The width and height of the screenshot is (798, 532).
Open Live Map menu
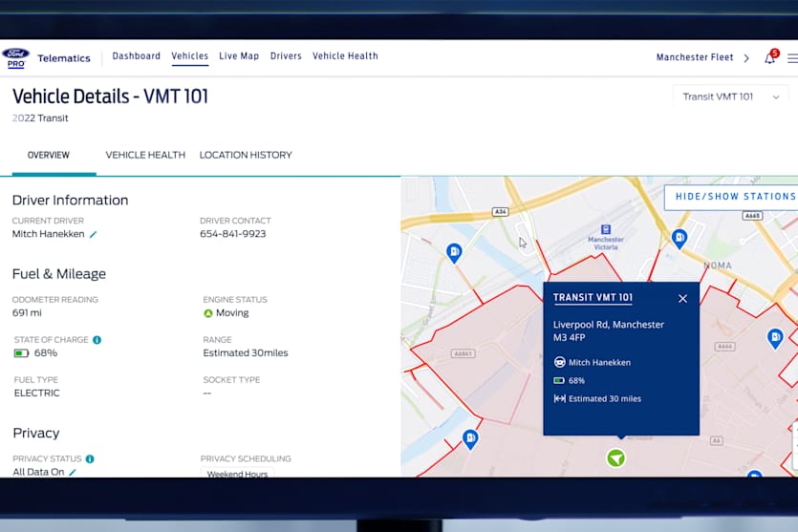click(x=239, y=56)
